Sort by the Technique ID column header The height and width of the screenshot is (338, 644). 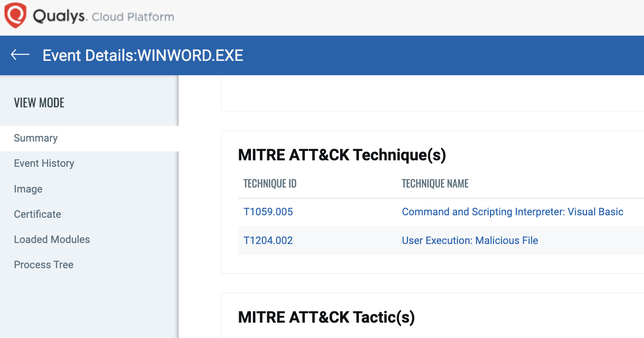click(270, 183)
